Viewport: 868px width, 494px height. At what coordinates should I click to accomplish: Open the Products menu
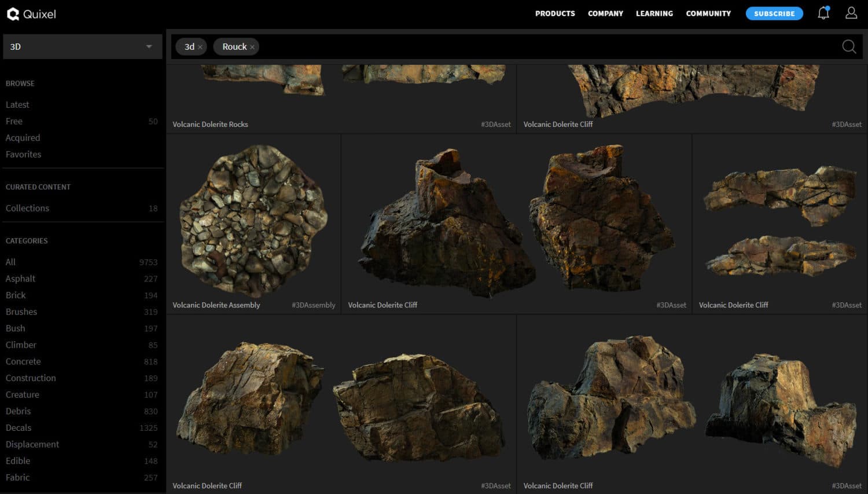coord(554,13)
